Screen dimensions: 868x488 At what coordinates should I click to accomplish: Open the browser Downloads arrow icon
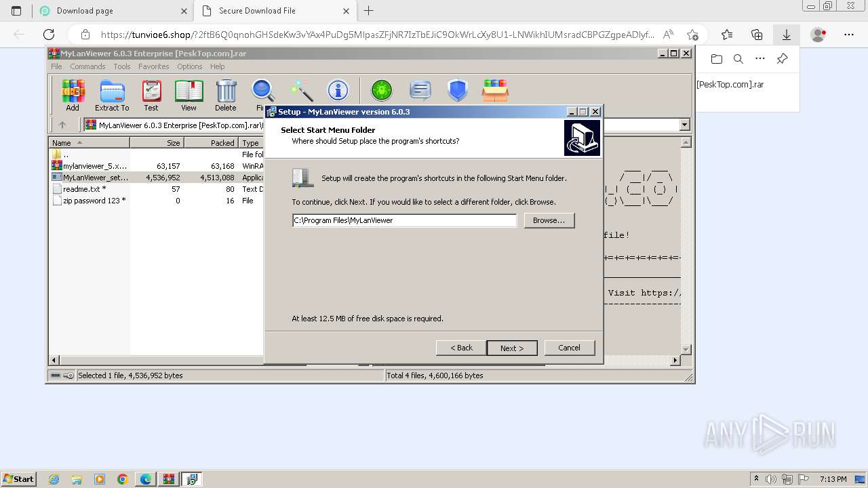(x=787, y=35)
